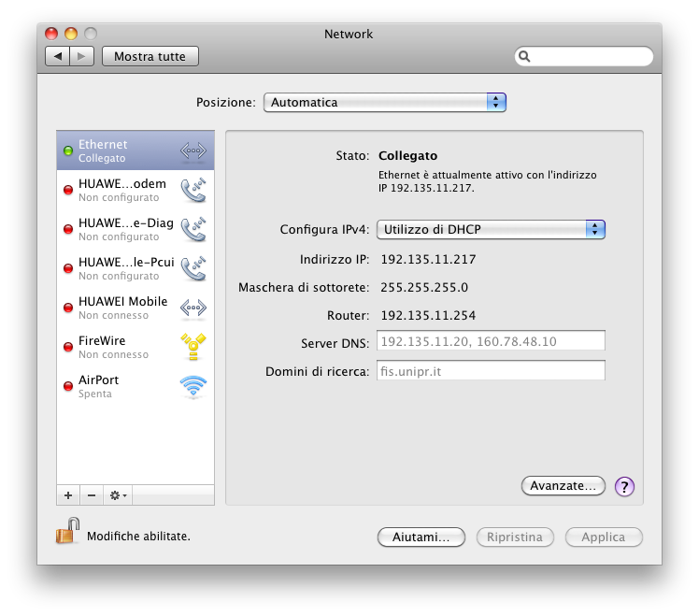The height and width of the screenshot is (616, 699).
Task: Click the red status dot beside HUAWEI Mobile
Action: 68,308
